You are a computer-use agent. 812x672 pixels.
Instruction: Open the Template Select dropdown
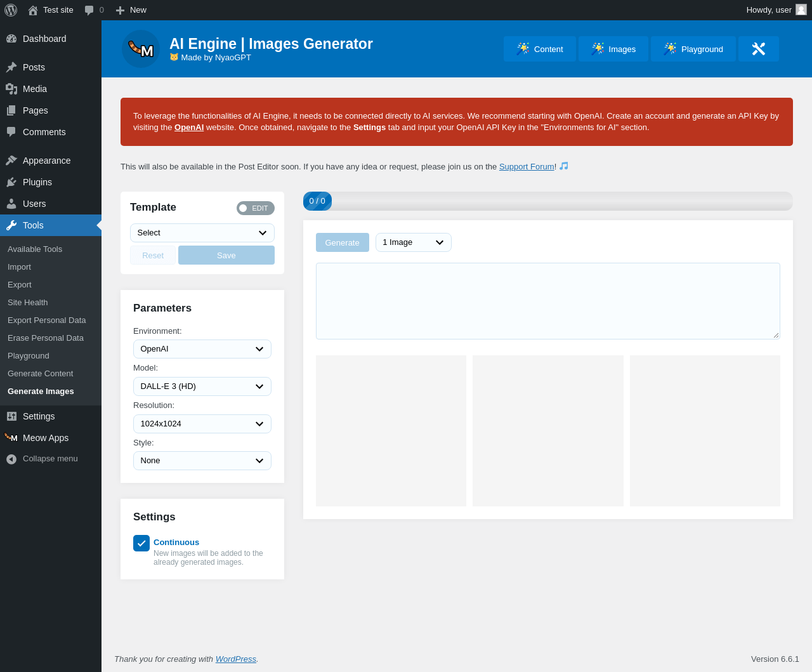coord(202,233)
